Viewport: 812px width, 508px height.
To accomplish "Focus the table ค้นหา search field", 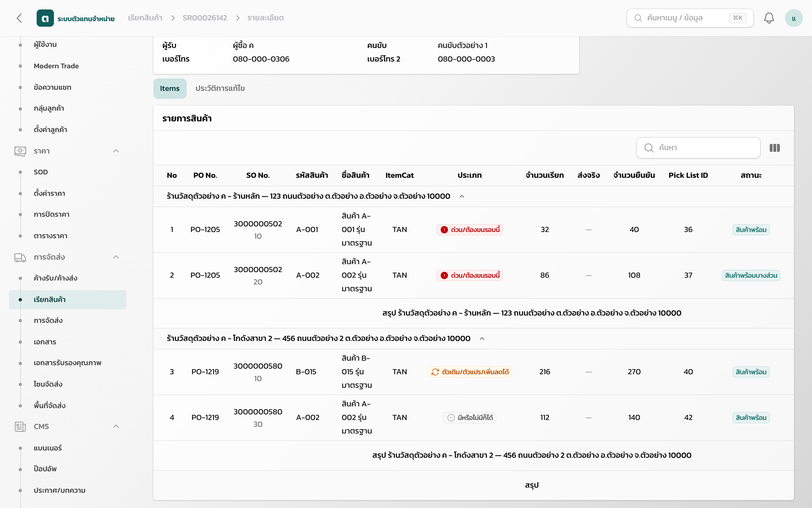I will point(698,148).
